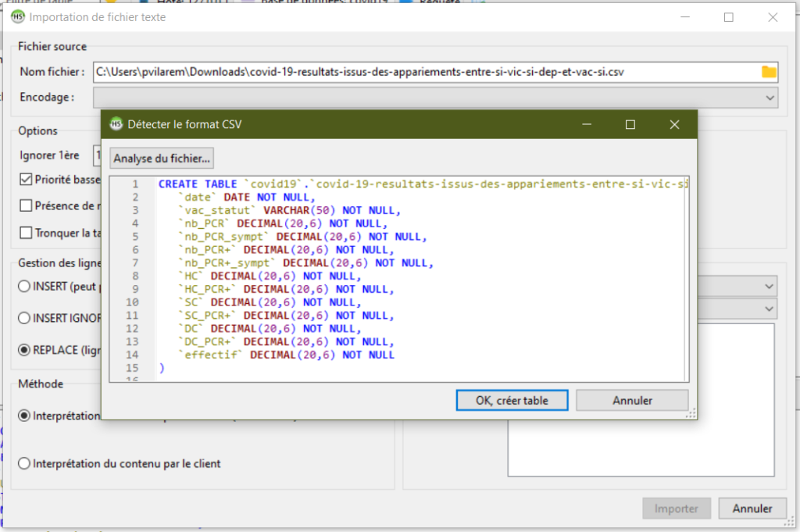Expand the upper combo box behind the CSV dialog
The height and width of the screenshot is (532, 800).
pos(769,287)
